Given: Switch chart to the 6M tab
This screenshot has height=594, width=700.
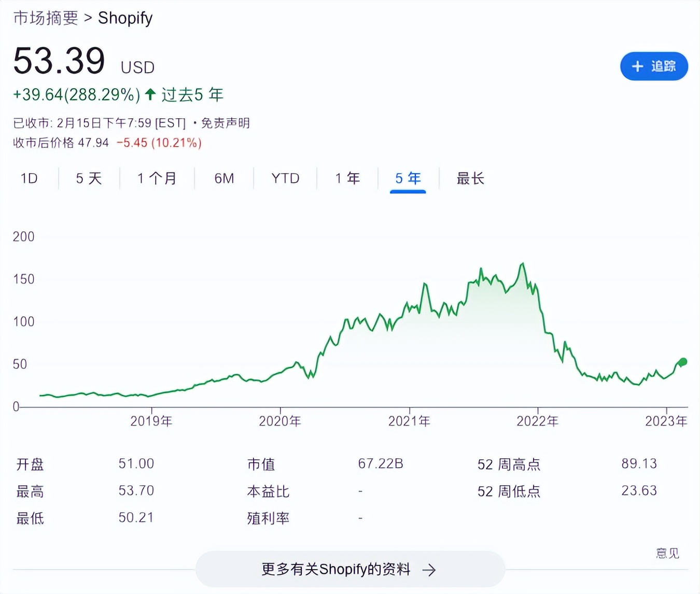Looking at the screenshot, I should pyautogui.click(x=224, y=179).
